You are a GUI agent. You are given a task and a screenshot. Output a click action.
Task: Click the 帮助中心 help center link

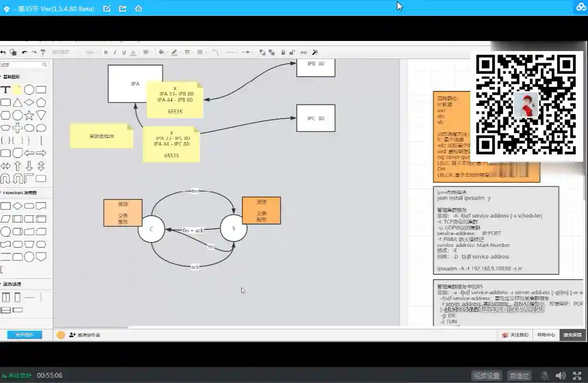546,335
